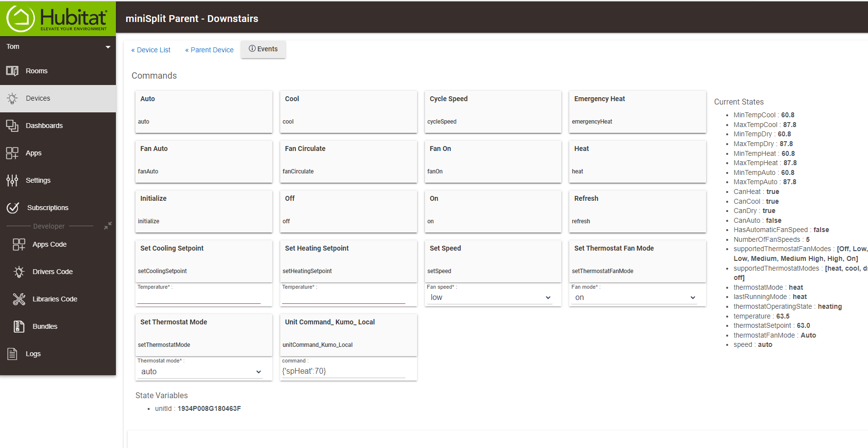This screenshot has width=868, height=448.
Task: Select the thermostatFanMode : Auto entry
Action: (775, 335)
